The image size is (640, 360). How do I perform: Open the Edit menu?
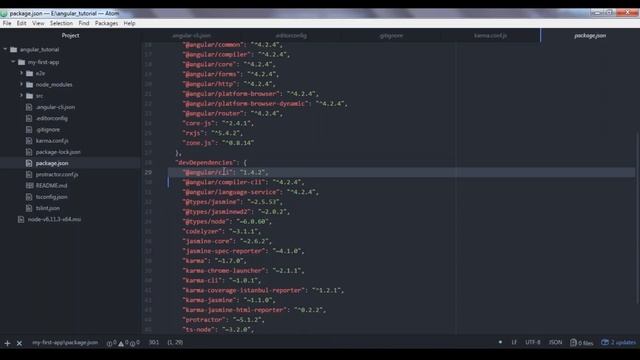[x=22, y=23]
